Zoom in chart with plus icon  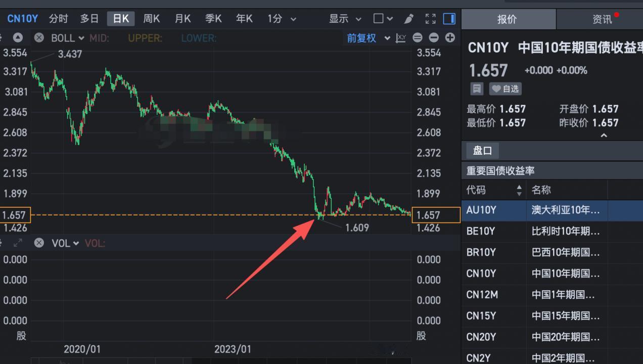(x=450, y=38)
